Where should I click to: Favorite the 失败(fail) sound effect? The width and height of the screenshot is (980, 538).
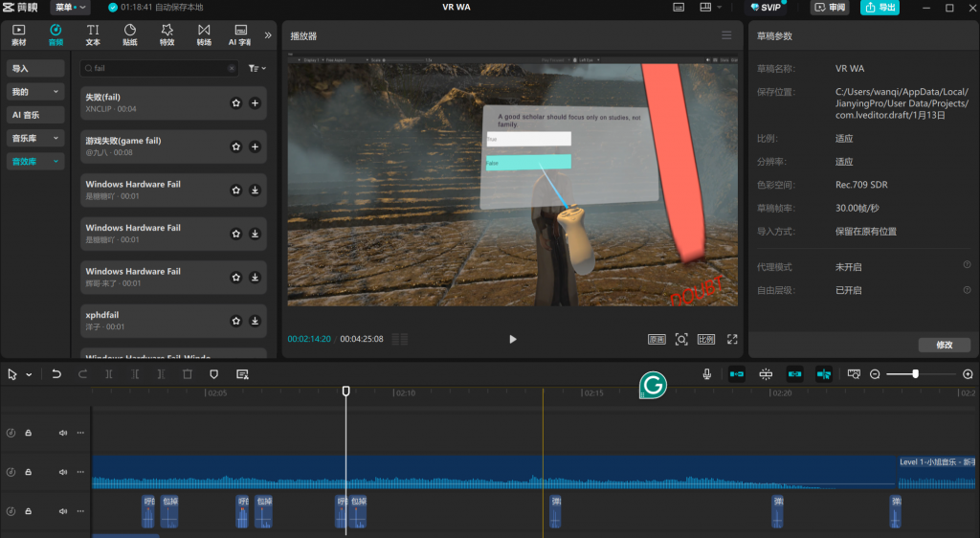coord(236,103)
